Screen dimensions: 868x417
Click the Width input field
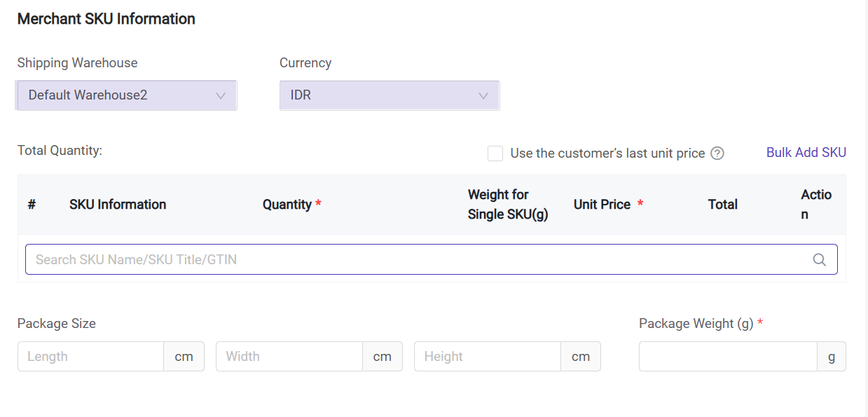click(x=289, y=356)
